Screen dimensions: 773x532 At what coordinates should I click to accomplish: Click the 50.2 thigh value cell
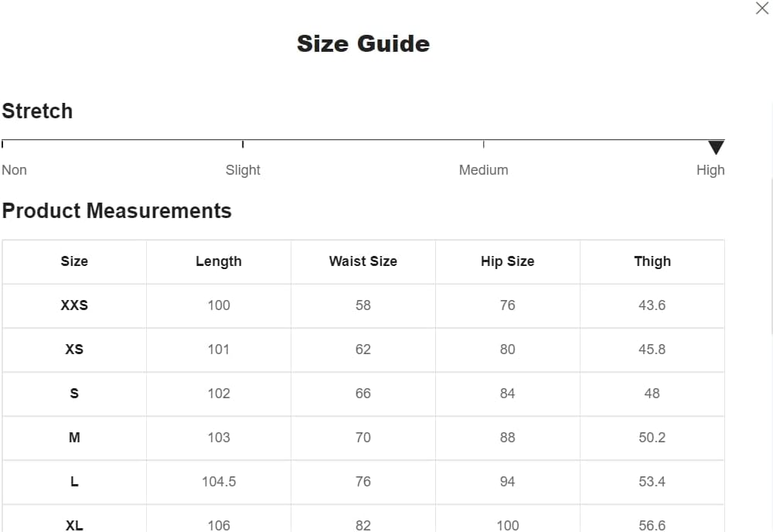click(652, 438)
